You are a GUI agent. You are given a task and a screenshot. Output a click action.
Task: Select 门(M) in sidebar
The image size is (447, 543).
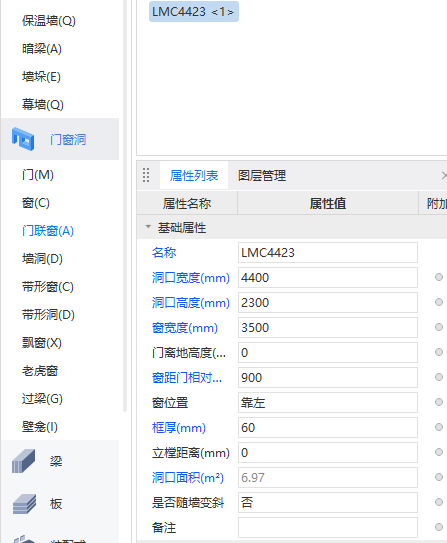click(x=38, y=175)
